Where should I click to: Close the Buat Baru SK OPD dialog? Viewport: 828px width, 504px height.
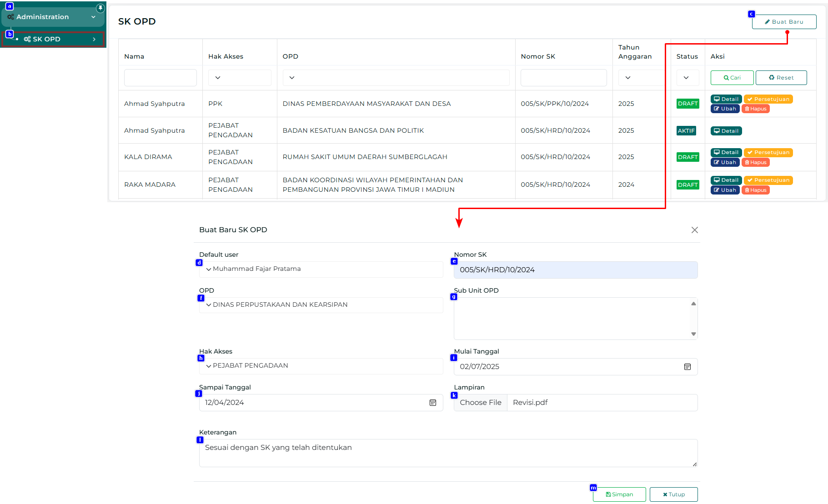(694, 230)
